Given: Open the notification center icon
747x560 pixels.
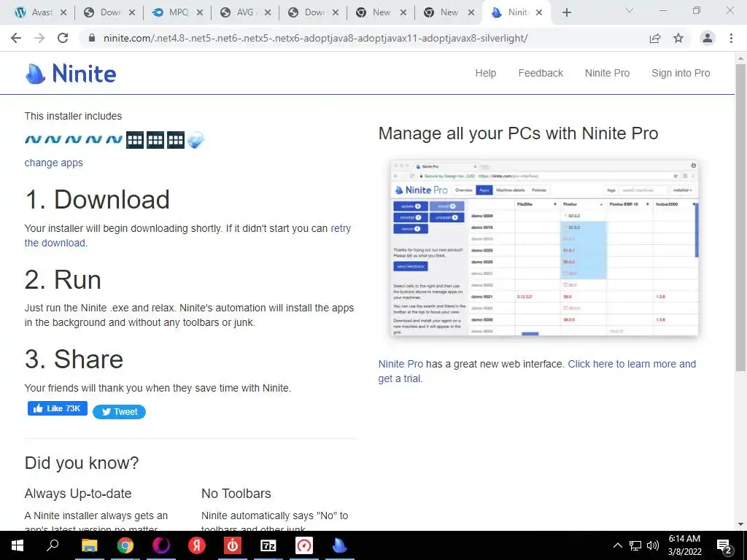Looking at the screenshot, I should pos(724,545).
